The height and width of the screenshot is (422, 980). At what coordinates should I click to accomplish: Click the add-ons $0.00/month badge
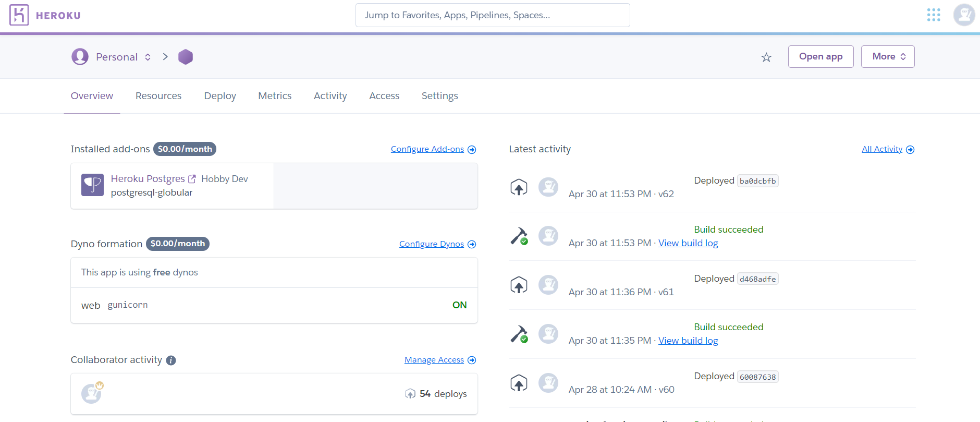185,149
